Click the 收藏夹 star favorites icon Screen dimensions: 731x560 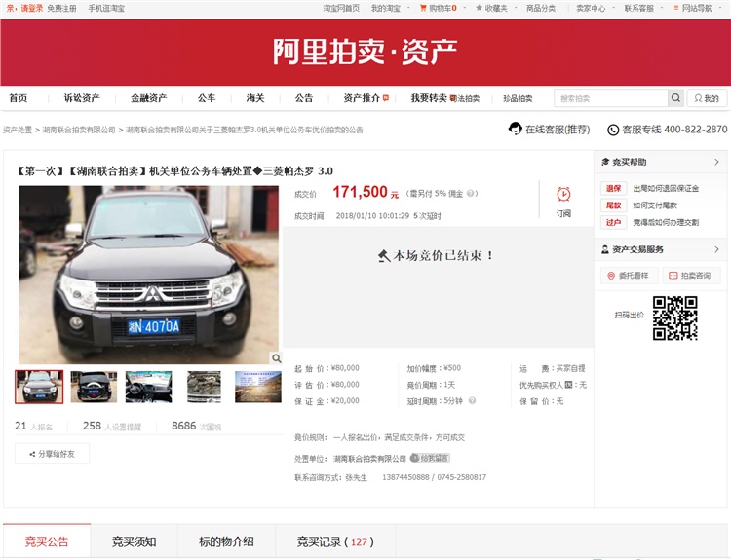479,8
